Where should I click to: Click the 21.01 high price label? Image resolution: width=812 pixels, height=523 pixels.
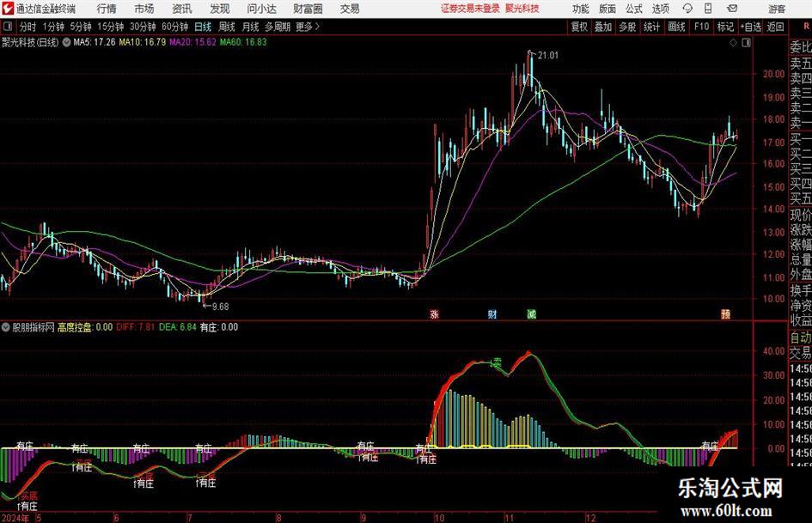tap(548, 56)
